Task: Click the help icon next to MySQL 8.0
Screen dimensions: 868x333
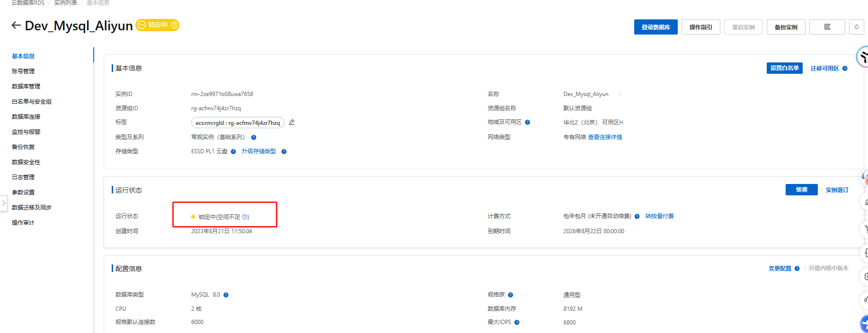Action: point(226,295)
